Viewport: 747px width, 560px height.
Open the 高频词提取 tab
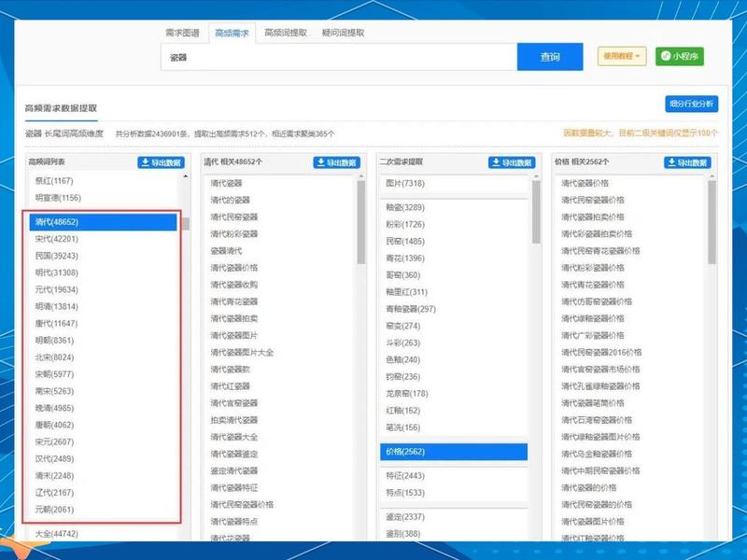286,33
